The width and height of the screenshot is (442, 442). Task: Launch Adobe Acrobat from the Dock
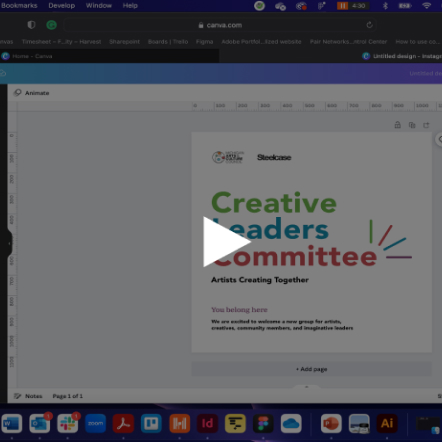pos(123,424)
